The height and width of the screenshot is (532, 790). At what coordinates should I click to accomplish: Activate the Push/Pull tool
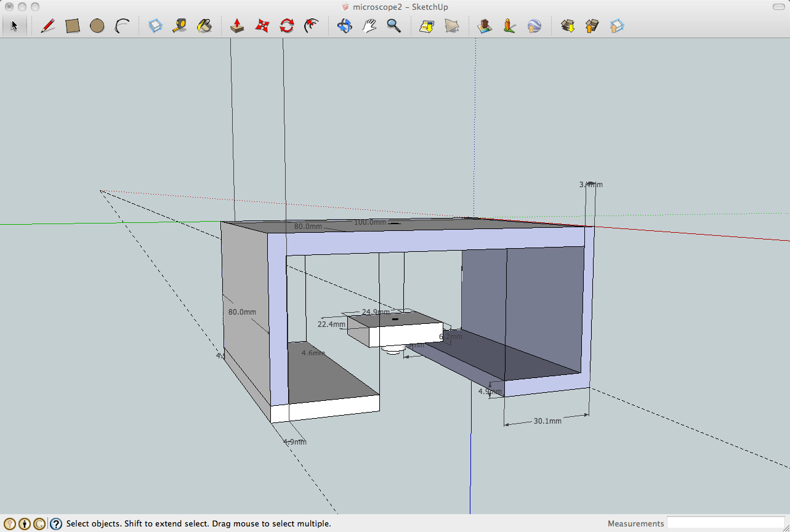click(x=237, y=26)
